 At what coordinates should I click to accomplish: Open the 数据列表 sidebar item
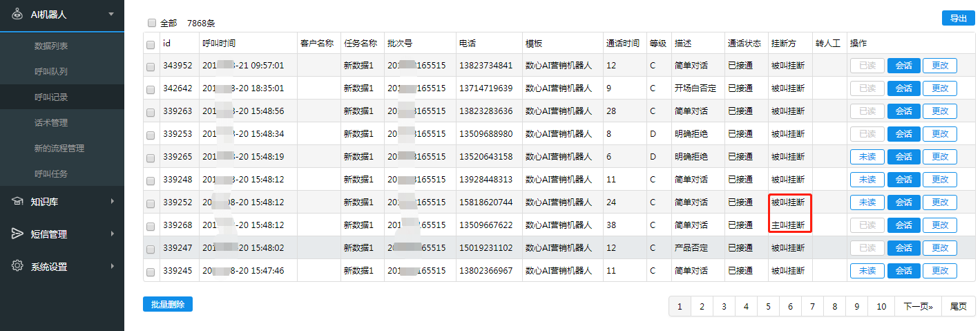[51, 46]
